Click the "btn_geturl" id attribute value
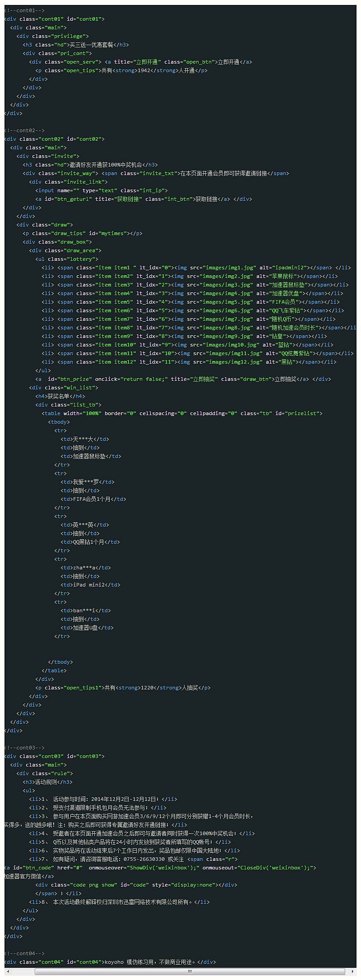Screen dimensions: 361x980 point(74,199)
